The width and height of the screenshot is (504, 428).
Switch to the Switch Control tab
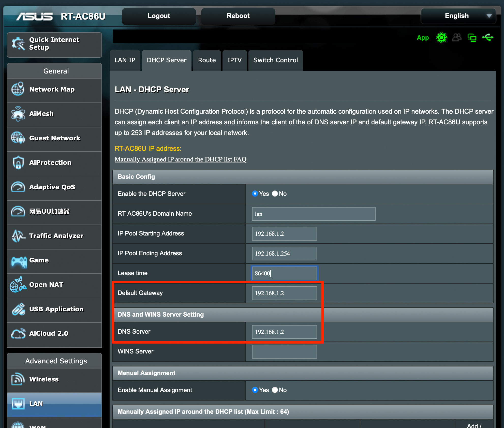click(275, 60)
